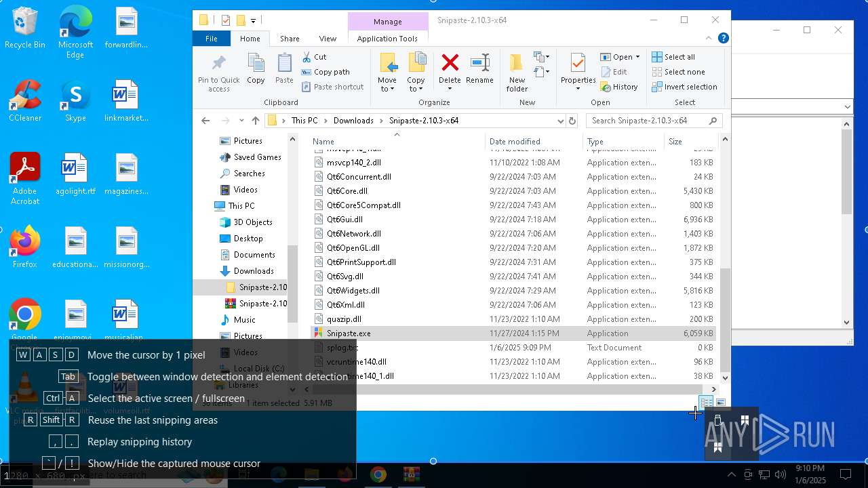Open Customize Quick Access Toolbar dropdown
This screenshot has height=488, width=868.
tap(253, 20)
